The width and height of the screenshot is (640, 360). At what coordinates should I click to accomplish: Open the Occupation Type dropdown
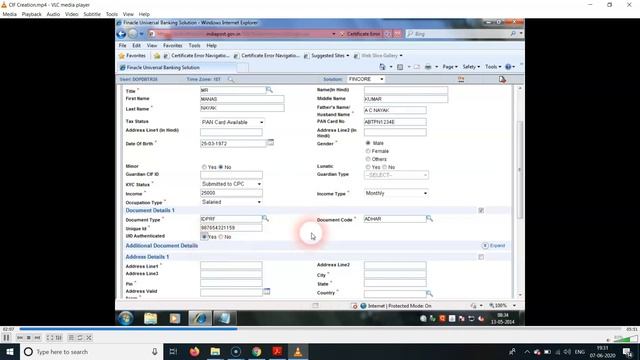click(231, 202)
